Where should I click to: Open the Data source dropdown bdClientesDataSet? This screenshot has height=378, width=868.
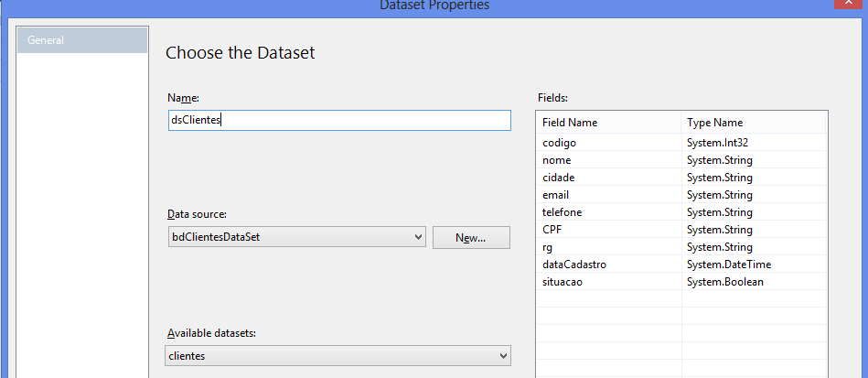pos(296,237)
